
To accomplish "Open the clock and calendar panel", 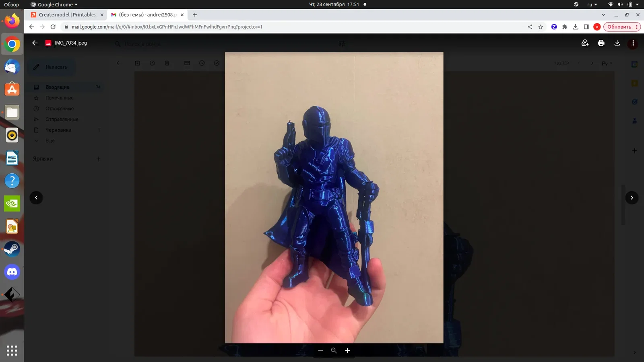I will [x=334, y=4].
